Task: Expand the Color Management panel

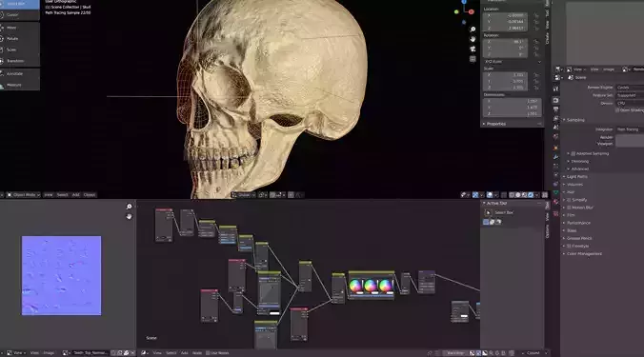Action: click(584, 254)
